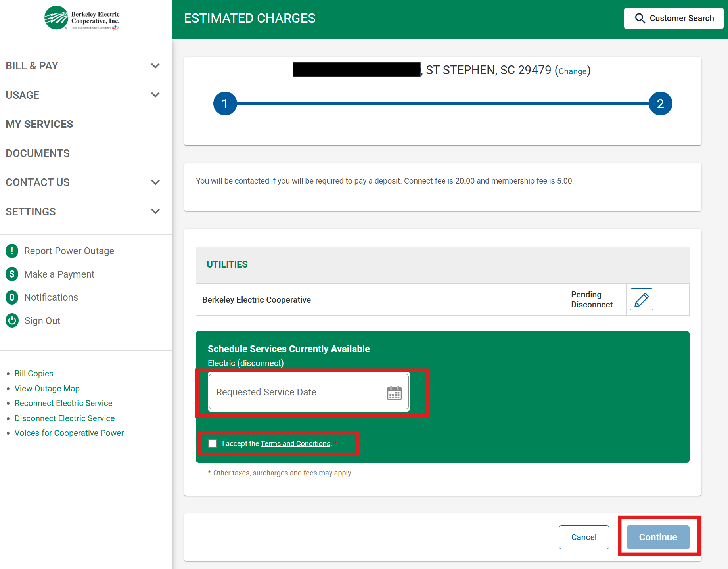Expand the Settings menu chevron
728x569 pixels.
[155, 211]
